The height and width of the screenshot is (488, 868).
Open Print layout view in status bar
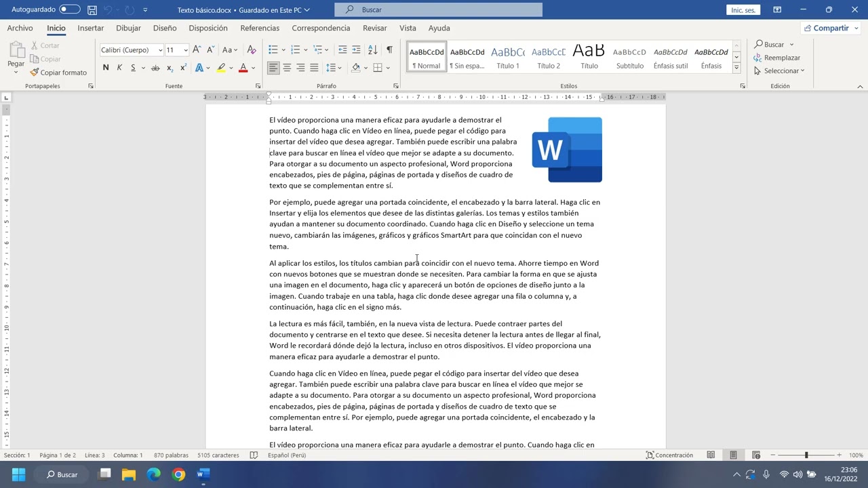click(733, 455)
